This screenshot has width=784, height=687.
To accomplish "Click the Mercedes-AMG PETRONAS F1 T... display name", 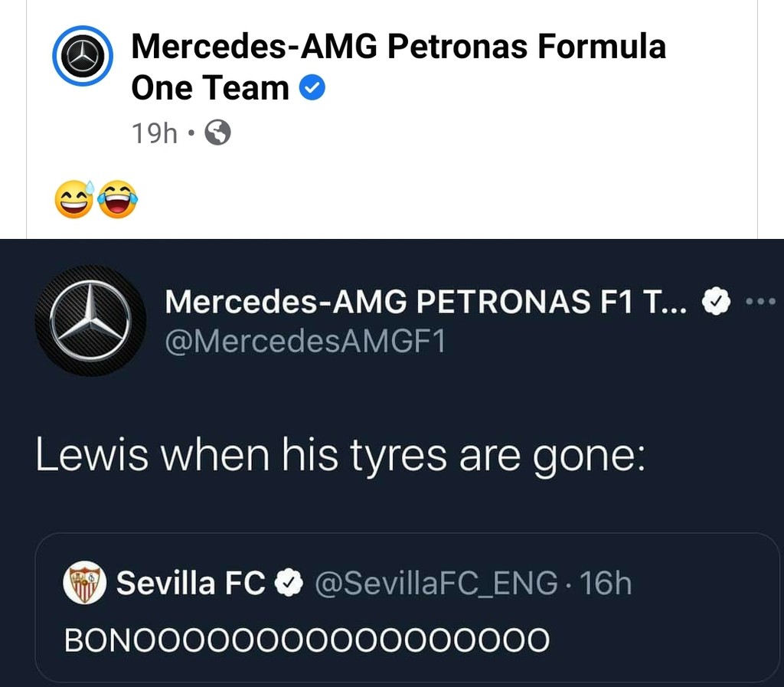I will click(x=429, y=303).
